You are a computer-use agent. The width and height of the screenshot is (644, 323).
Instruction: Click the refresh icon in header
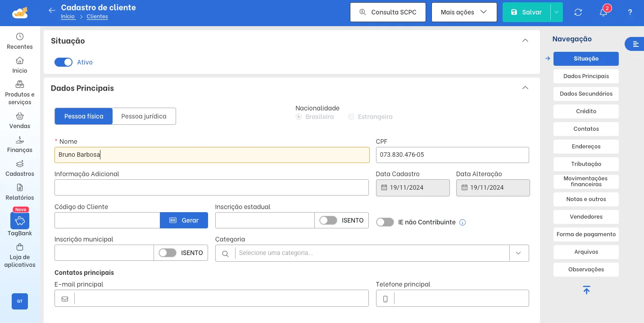click(x=578, y=12)
